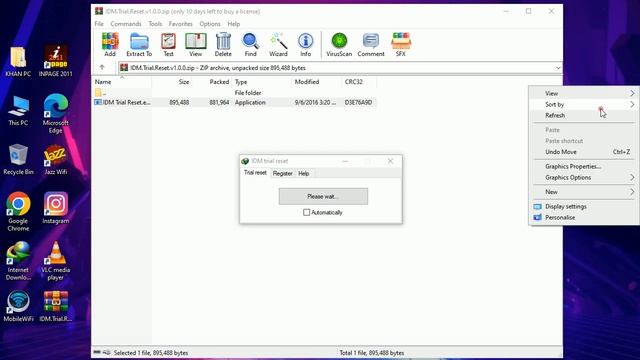Select the VLC media player desktop shortcut

[x=56, y=261]
